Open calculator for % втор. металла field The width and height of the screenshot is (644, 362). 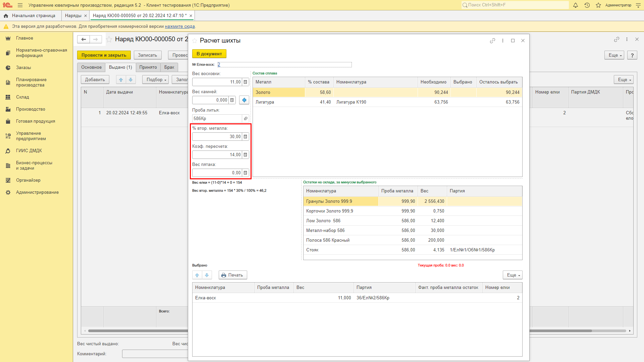click(246, 137)
